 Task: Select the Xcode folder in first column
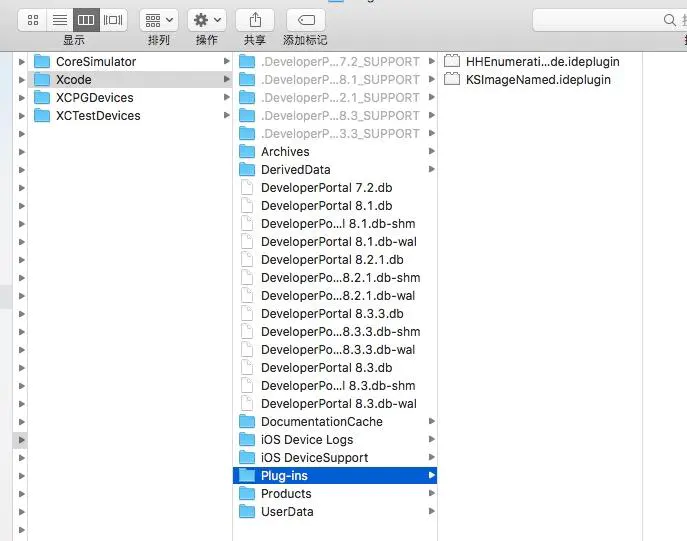pos(130,80)
